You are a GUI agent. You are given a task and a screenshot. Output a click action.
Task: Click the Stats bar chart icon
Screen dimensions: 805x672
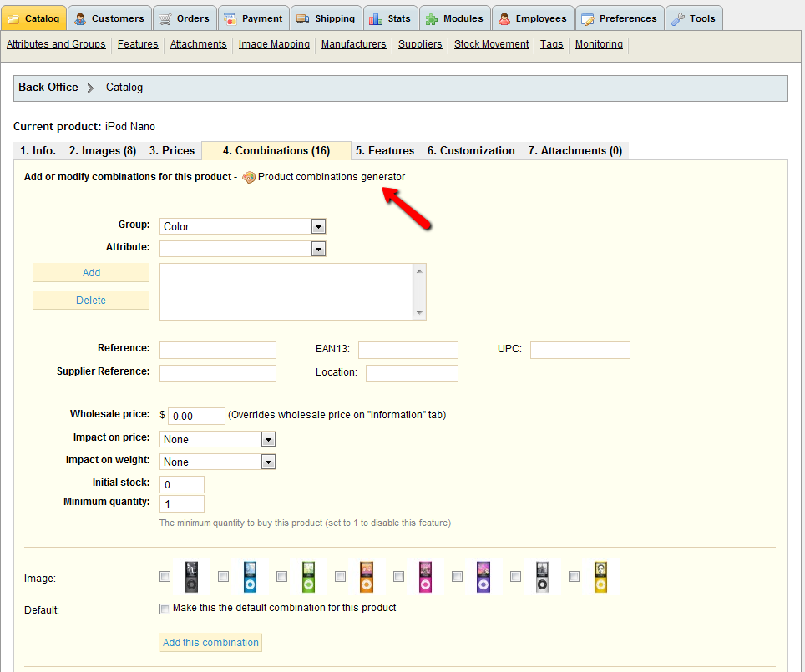(x=376, y=19)
